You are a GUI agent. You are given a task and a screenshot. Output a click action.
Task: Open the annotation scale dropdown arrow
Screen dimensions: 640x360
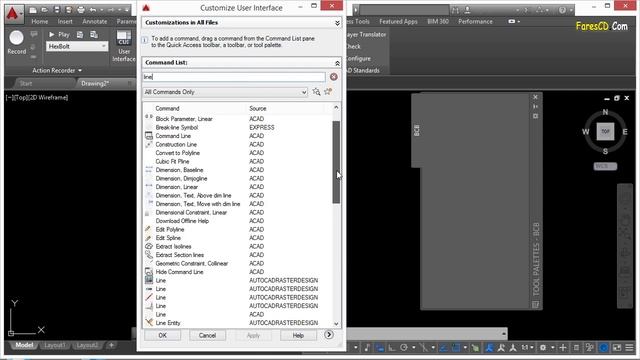coord(532,348)
